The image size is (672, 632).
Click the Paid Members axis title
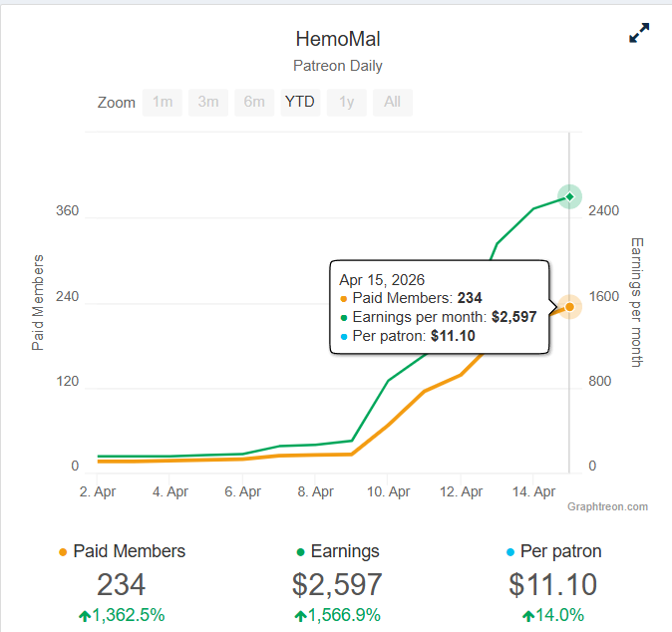[x=38, y=302]
